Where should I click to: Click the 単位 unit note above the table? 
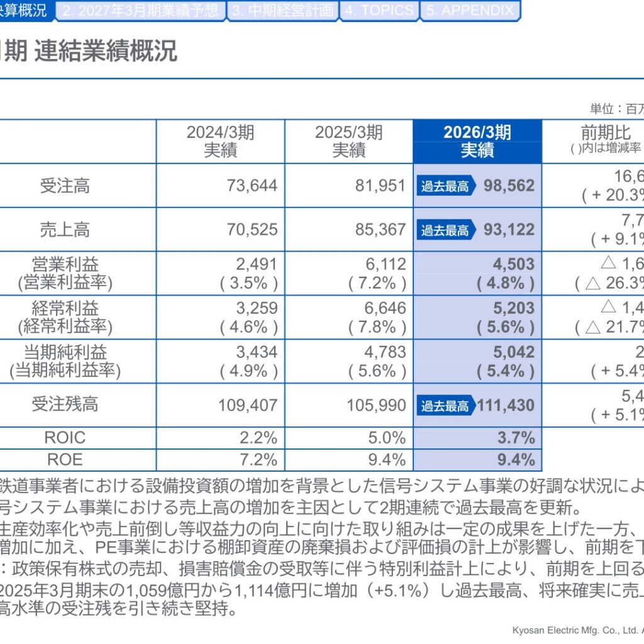[x=616, y=109]
